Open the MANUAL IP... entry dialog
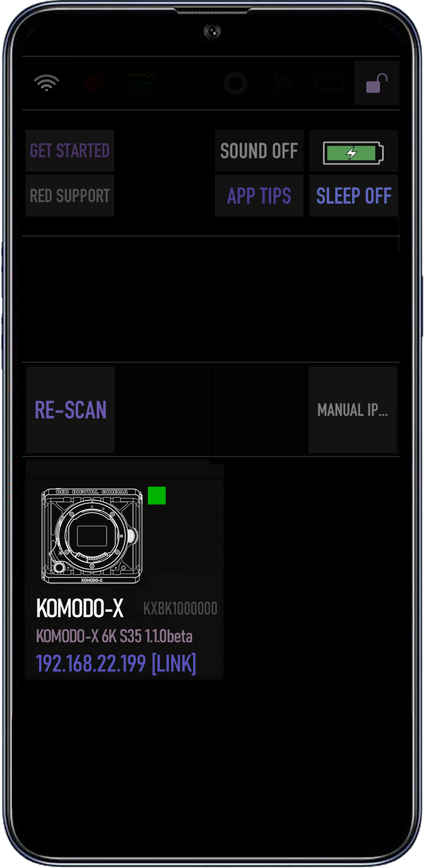Viewport: 424px width, 868px height. [x=352, y=410]
